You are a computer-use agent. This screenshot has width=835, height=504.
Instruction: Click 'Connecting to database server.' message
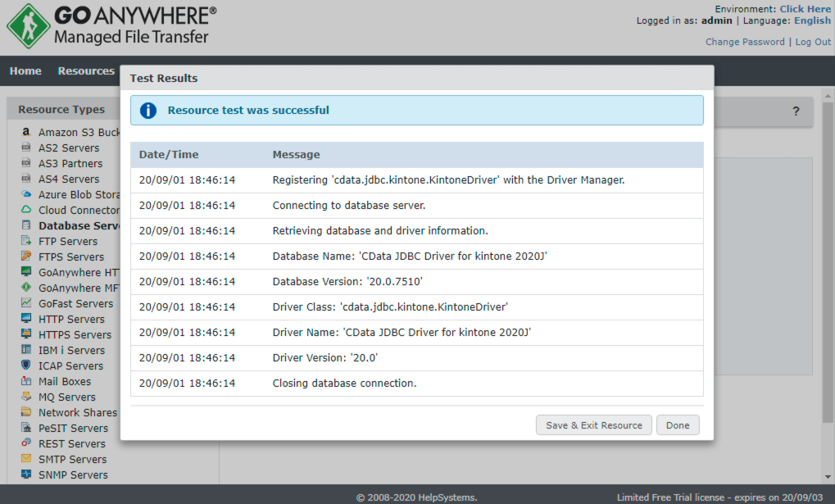[349, 206]
